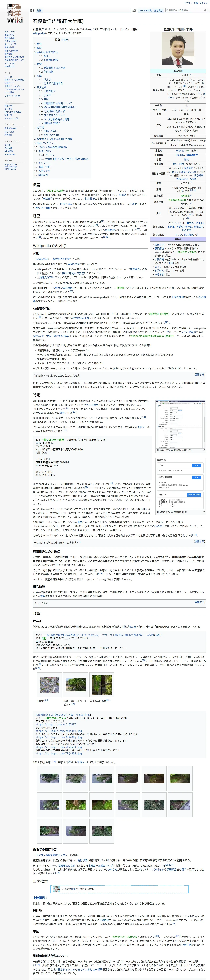Open the 履歴表示 tab

tap(158, 11)
